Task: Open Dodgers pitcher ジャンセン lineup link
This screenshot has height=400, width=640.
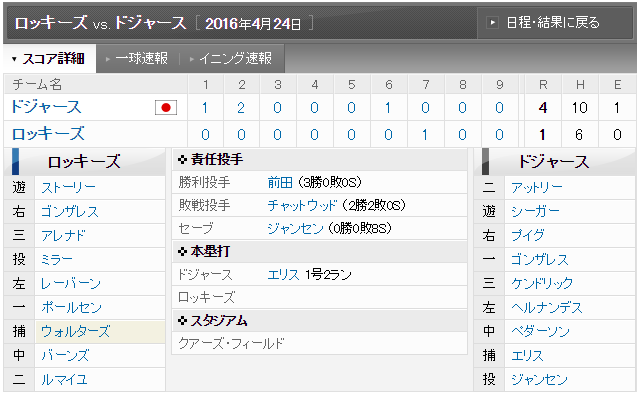Action: coord(539,380)
